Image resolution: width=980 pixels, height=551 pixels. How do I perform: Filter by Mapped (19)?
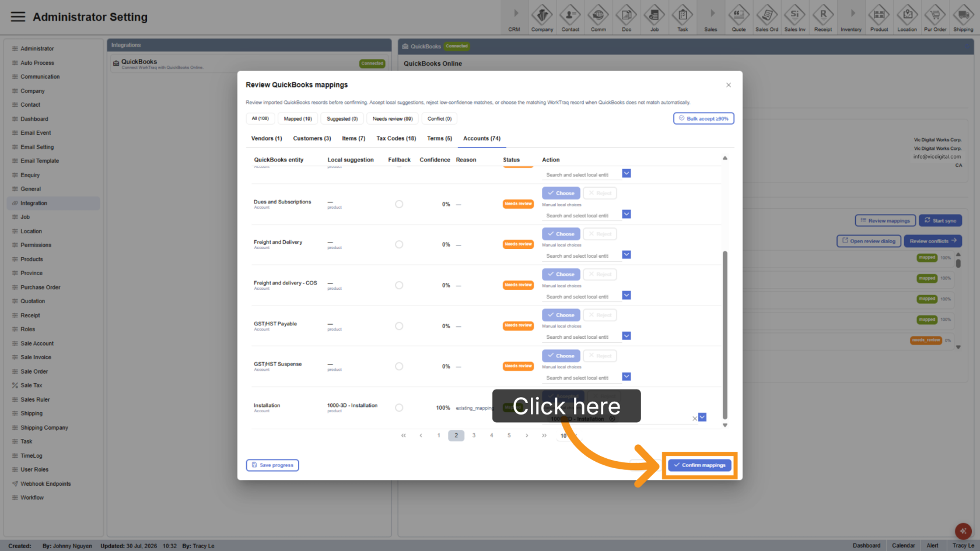click(298, 119)
